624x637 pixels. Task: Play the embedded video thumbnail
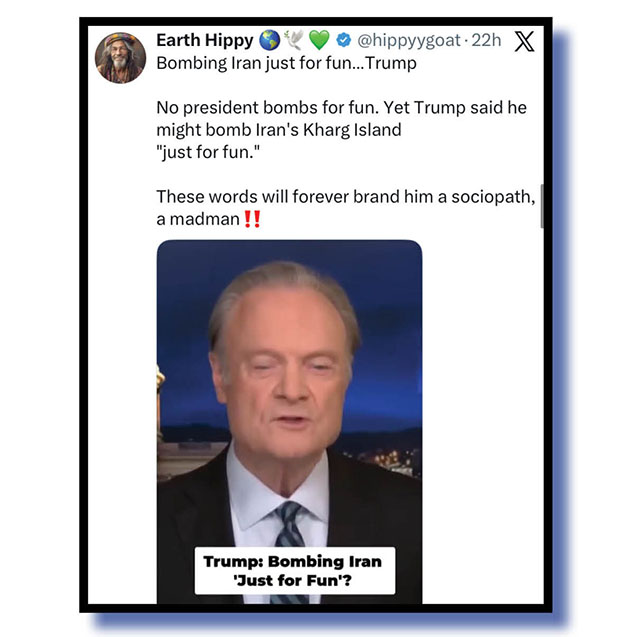[x=289, y=422]
